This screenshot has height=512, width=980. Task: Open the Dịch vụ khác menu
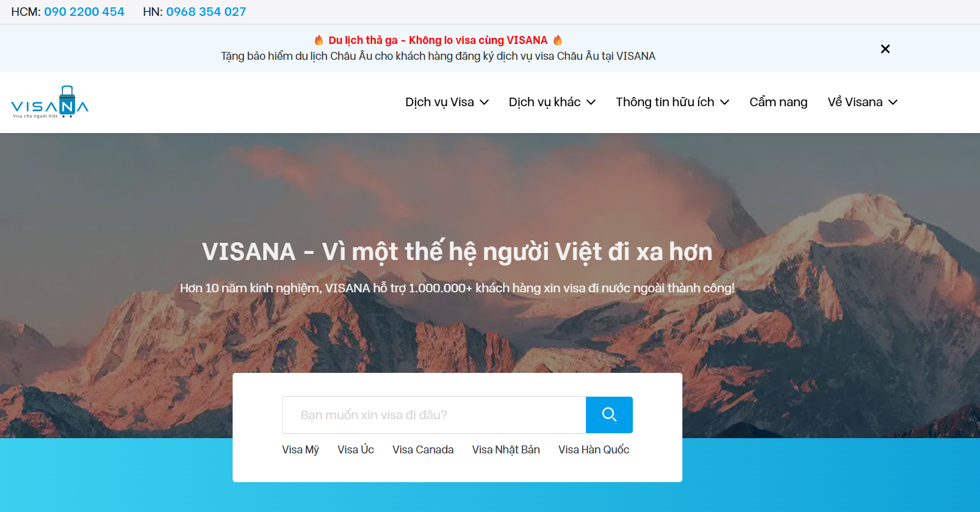coord(544,102)
